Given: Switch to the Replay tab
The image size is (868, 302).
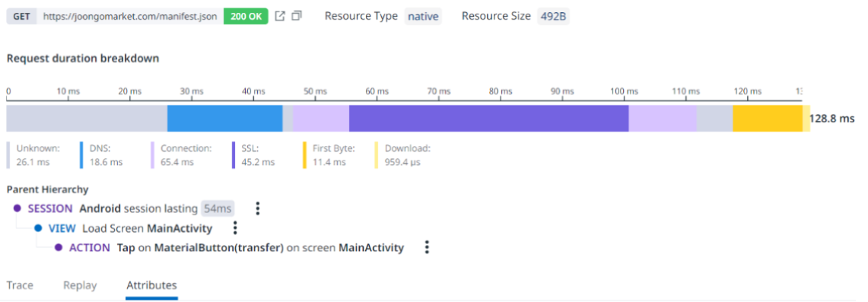Looking at the screenshot, I should click(80, 285).
